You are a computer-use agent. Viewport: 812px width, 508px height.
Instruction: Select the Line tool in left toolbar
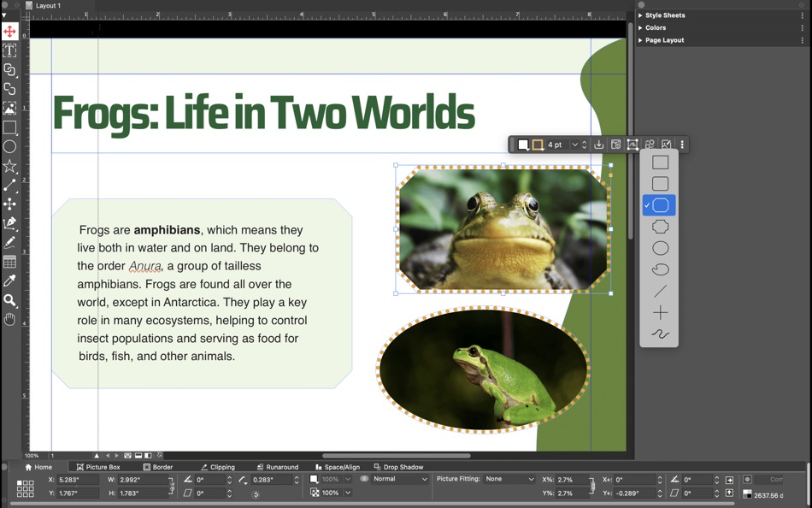coord(9,185)
